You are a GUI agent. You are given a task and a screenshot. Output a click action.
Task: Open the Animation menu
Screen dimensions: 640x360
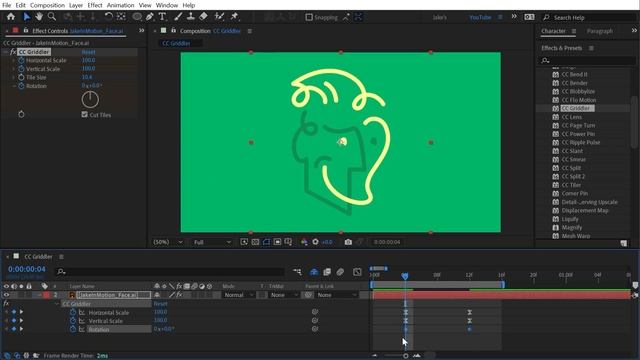pos(120,5)
